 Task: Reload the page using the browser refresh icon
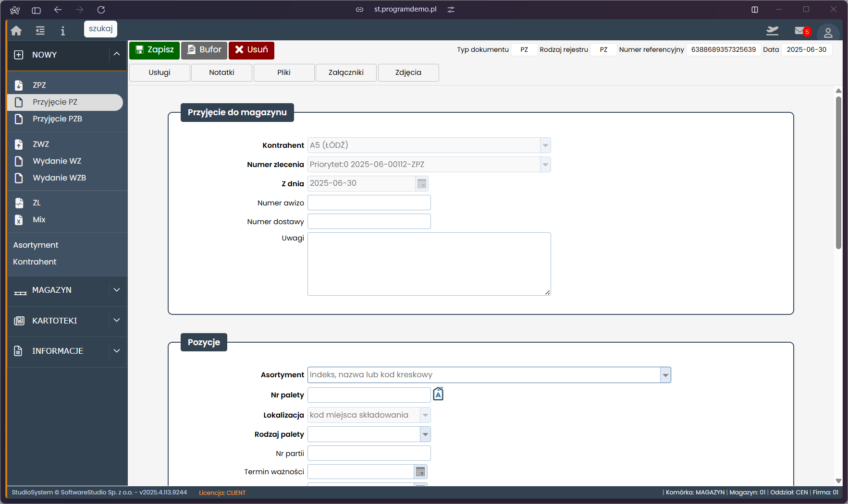point(101,10)
